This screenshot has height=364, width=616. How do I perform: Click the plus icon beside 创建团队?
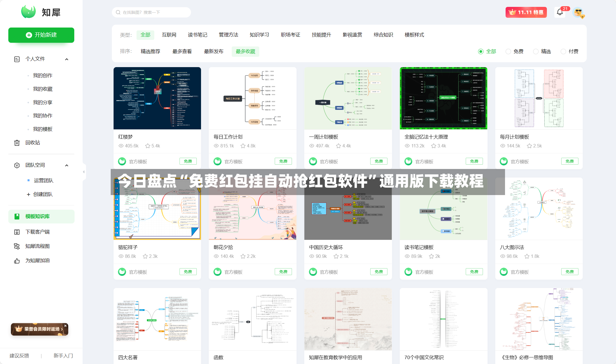tap(28, 194)
